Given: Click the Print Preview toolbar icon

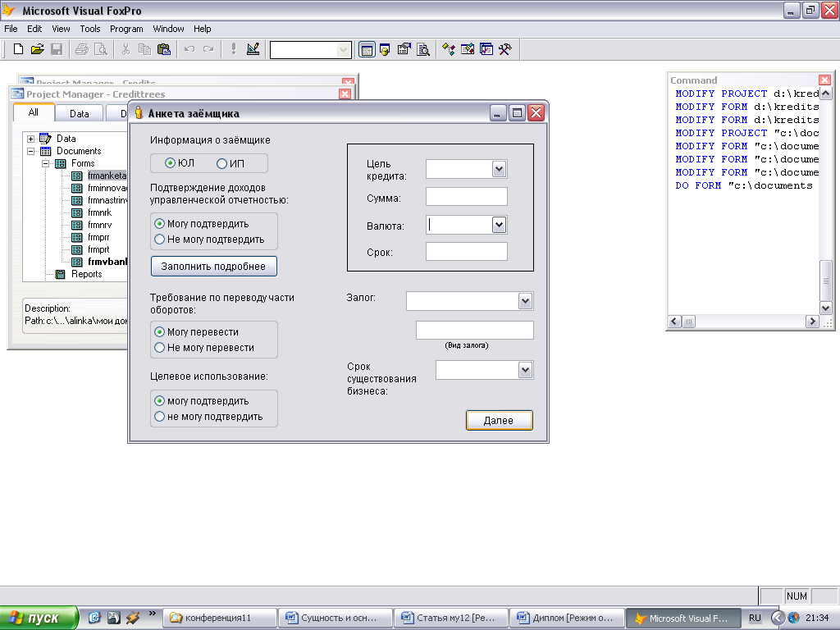Looking at the screenshot, I should coord(100,49).
